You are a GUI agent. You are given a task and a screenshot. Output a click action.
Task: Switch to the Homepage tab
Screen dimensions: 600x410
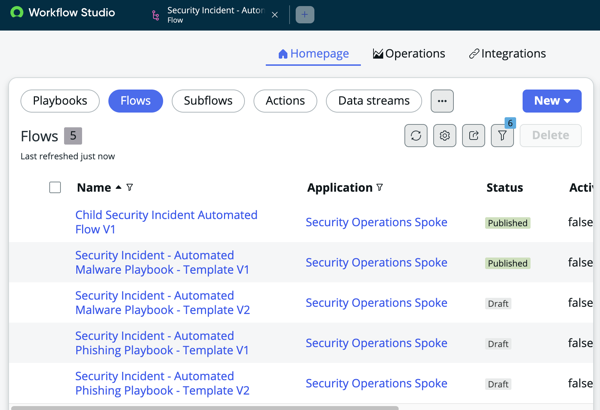[313, 54]
